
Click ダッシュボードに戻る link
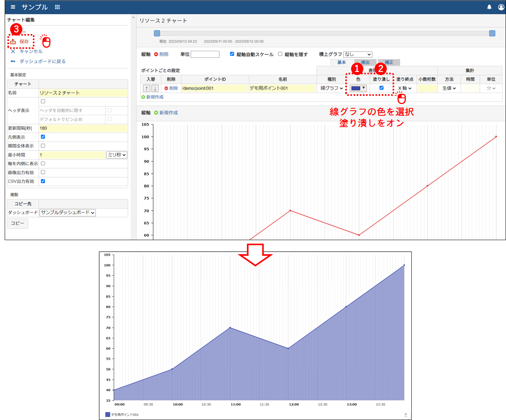click(43, 61)
